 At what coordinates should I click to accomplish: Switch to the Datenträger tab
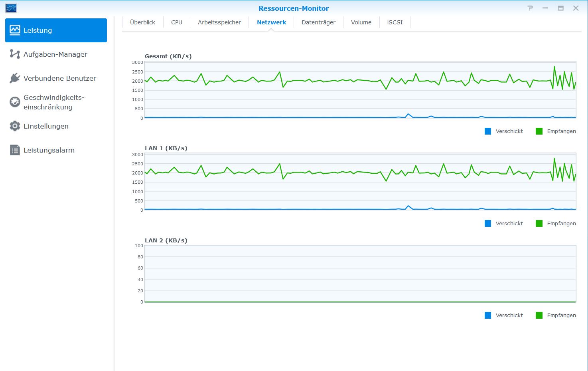coord(318,22)
